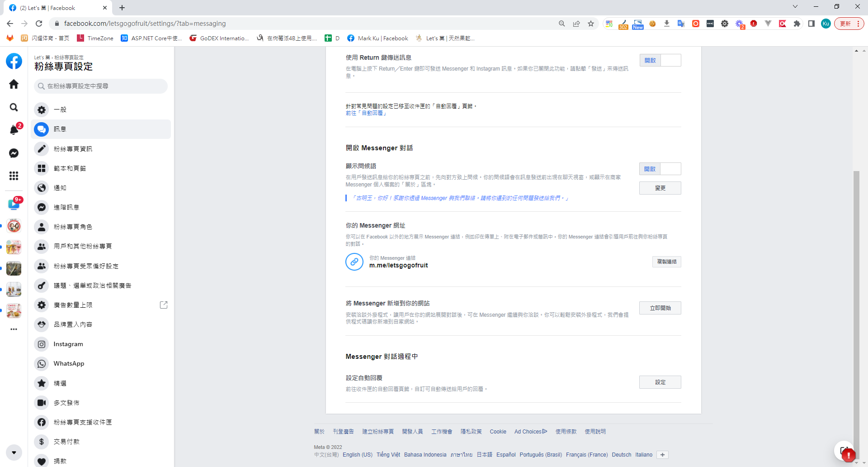Select Instagram in settings menu

coord(68,344)
